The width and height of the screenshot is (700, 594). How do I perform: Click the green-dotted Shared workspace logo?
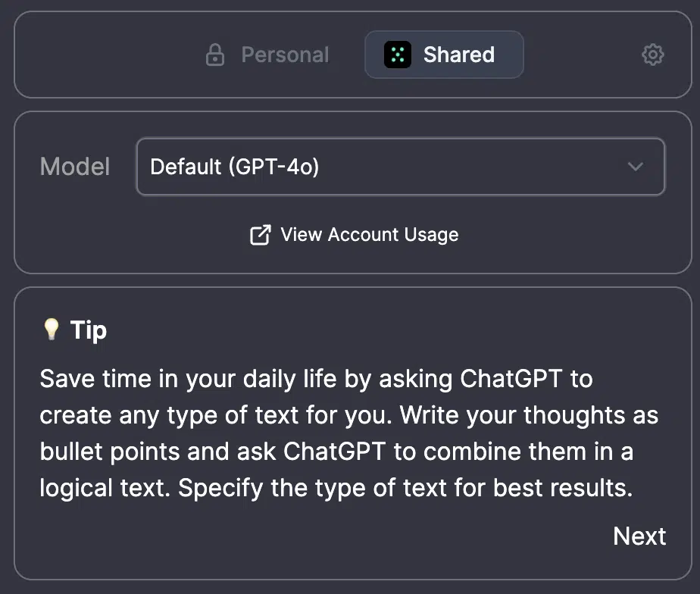pyautogui.click(x=397, y=55)
